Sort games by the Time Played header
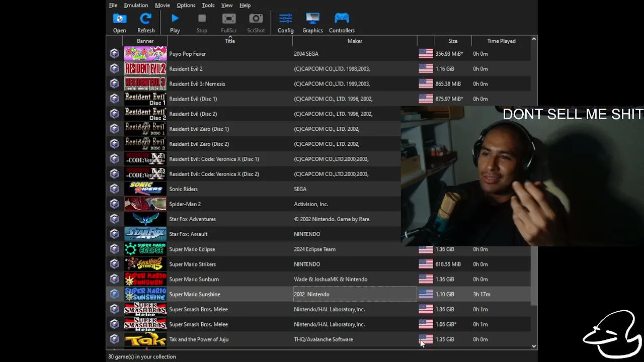Image resolution: width=644 pixels, height=362 pixels. coord(501,41)
